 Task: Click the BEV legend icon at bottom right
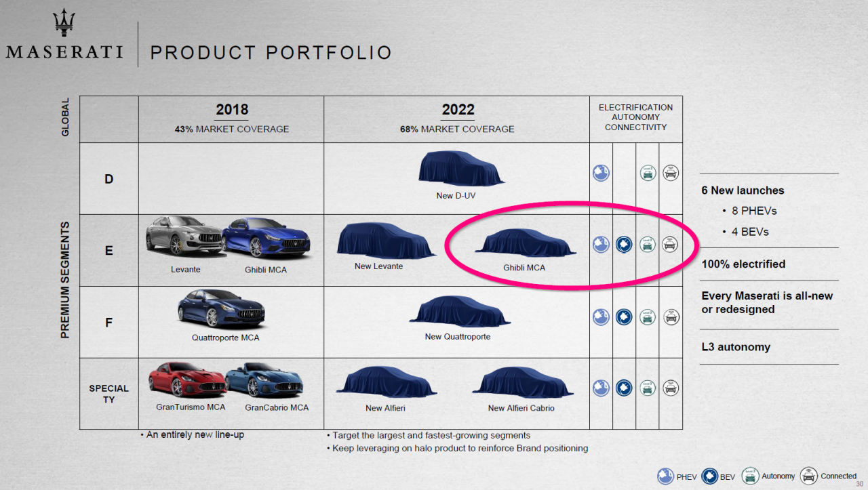click(709, 476)
